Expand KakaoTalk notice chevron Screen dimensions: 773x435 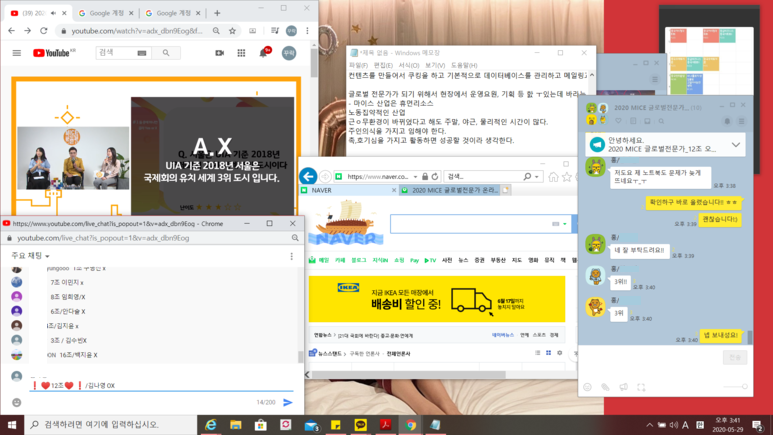(x=736, y=145)
